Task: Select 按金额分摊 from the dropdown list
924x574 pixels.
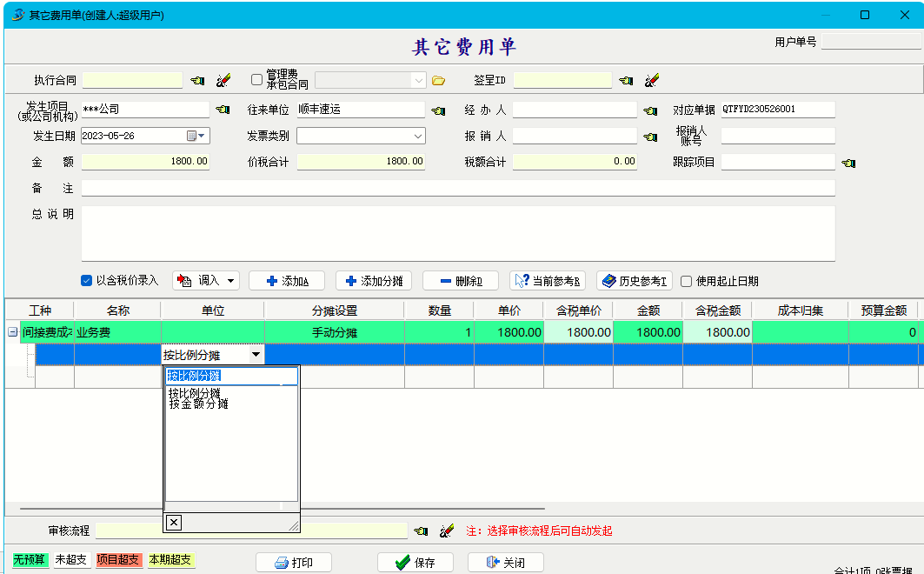Action: coord(198,404)
